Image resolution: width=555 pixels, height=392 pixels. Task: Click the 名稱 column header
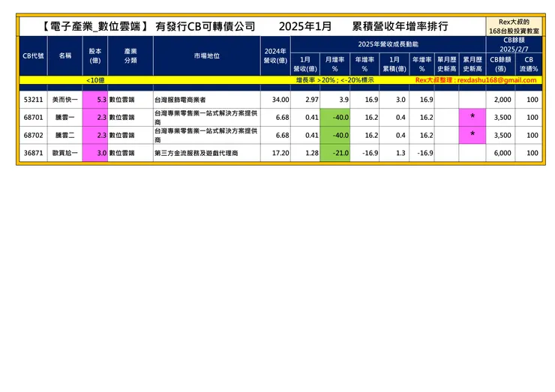tap(64, 56)
